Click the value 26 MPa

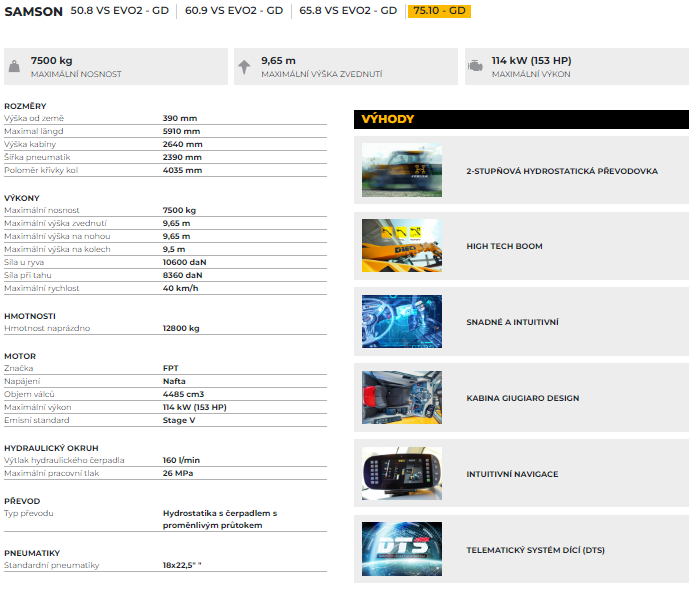point(178,473)
